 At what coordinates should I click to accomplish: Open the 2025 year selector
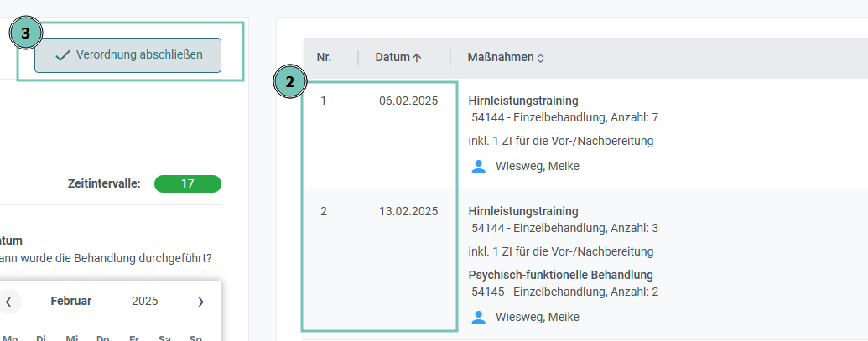click(x=144, y=302)
